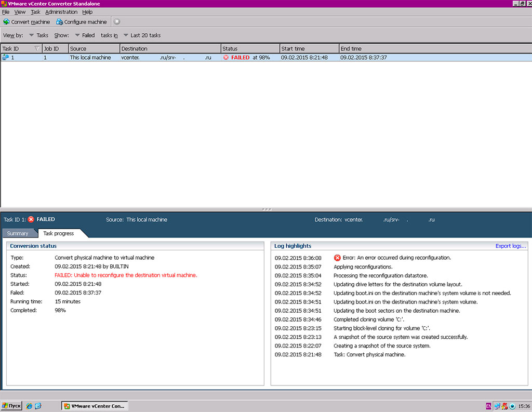
Task: Click log entry Updating drive letters for the destination volume layout
Action: tap(397, 284)
